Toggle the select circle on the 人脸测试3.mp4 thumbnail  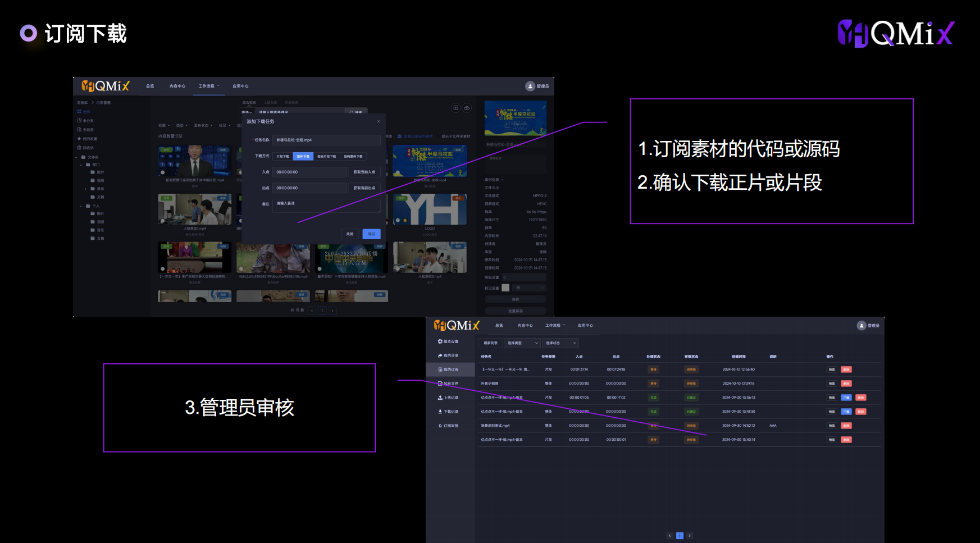[398, 269]
